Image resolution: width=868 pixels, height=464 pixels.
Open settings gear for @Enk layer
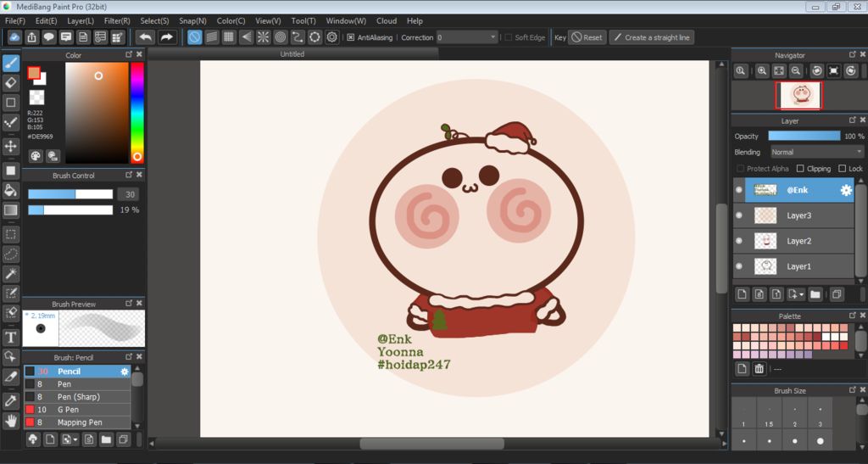(x=846, y=190)
